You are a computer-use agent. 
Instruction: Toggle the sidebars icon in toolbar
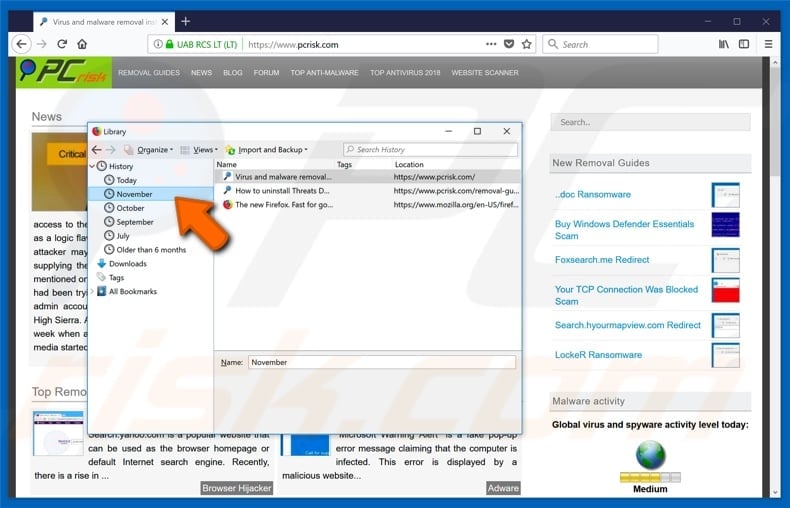(x=744, y=44)
